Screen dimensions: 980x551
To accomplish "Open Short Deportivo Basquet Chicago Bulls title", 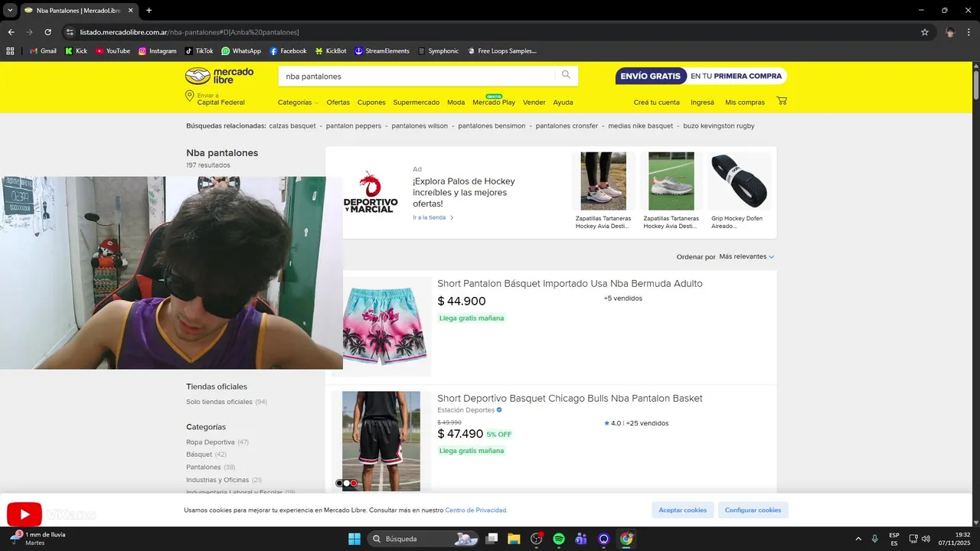I will pyautogui.click(x=570, y=398).
